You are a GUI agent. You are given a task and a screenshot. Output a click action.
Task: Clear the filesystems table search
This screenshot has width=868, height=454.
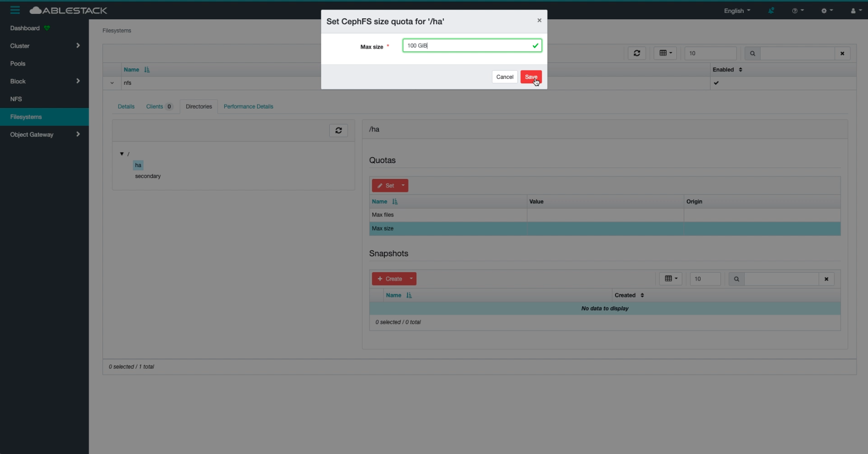click(x=842, y=53)
